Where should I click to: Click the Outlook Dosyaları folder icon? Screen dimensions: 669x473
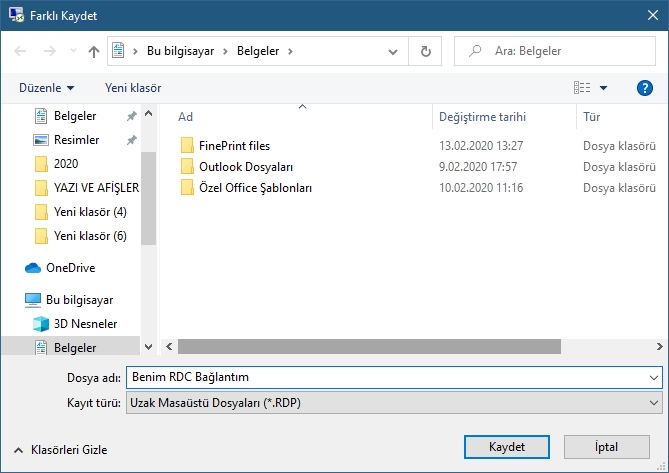click(187, 166)
